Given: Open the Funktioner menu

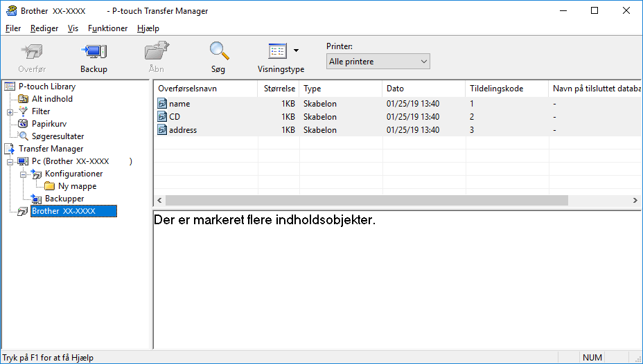Looking at the screenshot, I should 107,28.
